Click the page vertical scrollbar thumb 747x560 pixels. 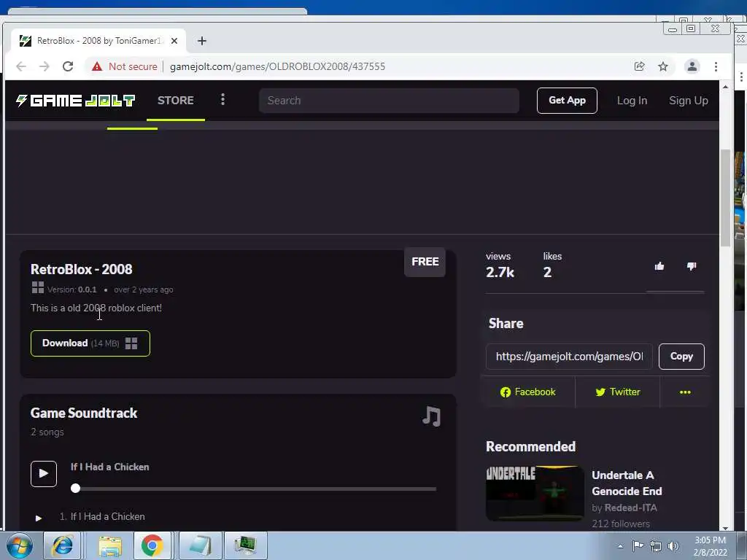(x=725, y=198)
